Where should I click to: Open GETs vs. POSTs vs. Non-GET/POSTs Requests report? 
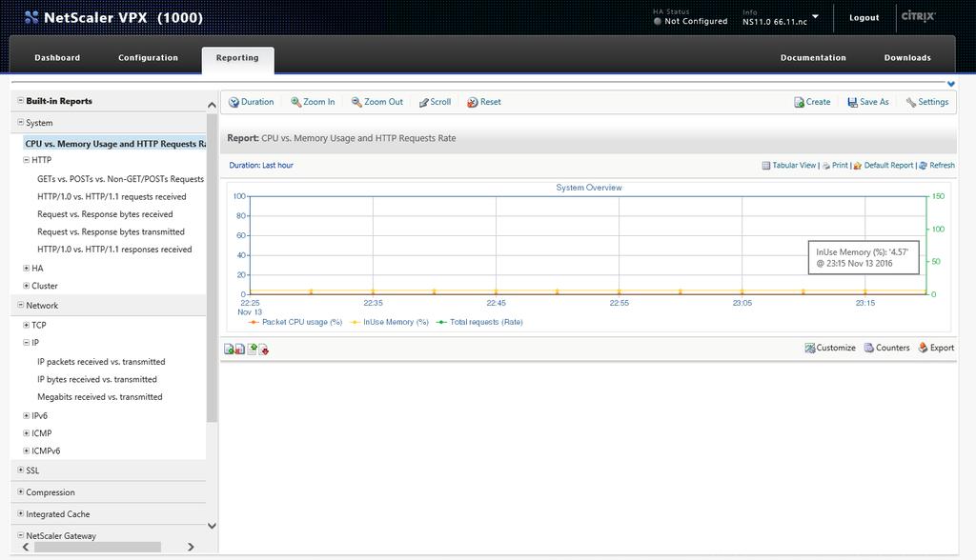tap(120, 179)
